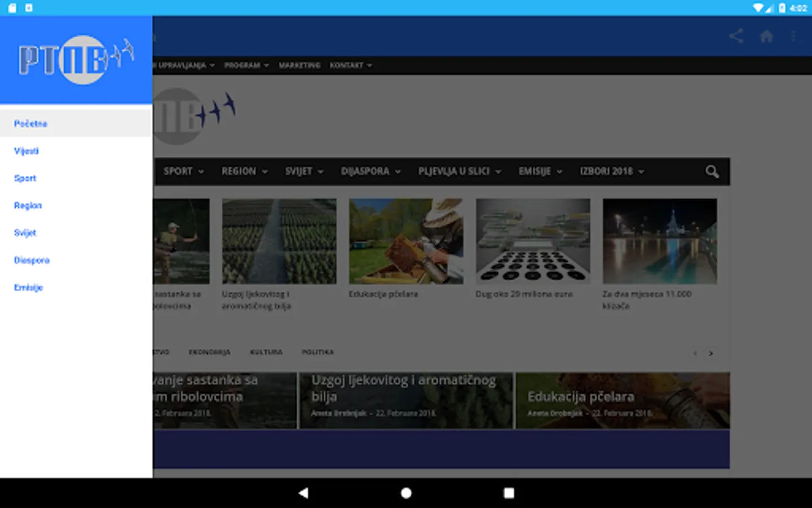Open KULTURA category tab
The image size is (812, 508).
(266, 352)
